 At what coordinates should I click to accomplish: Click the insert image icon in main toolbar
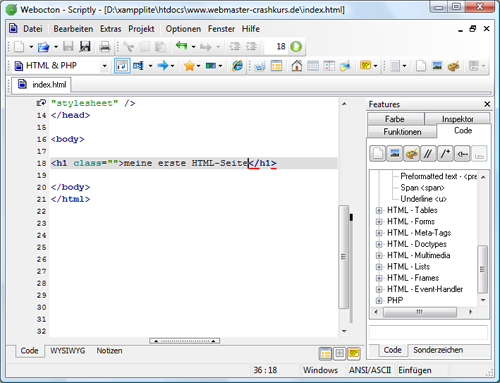(x=437, y=66)
